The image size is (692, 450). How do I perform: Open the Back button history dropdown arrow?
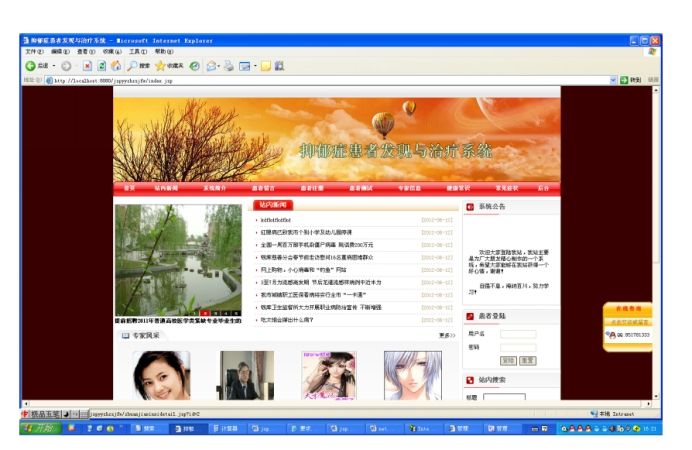(54, 66)
